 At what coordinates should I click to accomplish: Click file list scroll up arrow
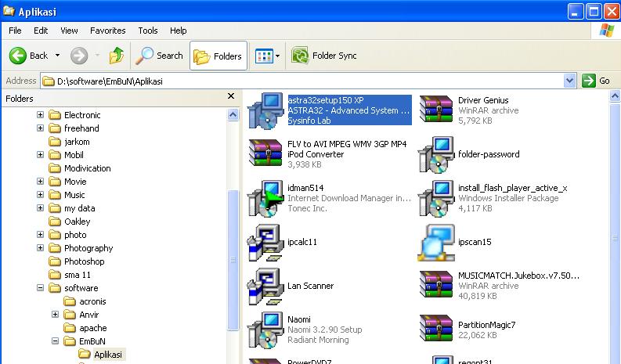click(x=615, y=96)
